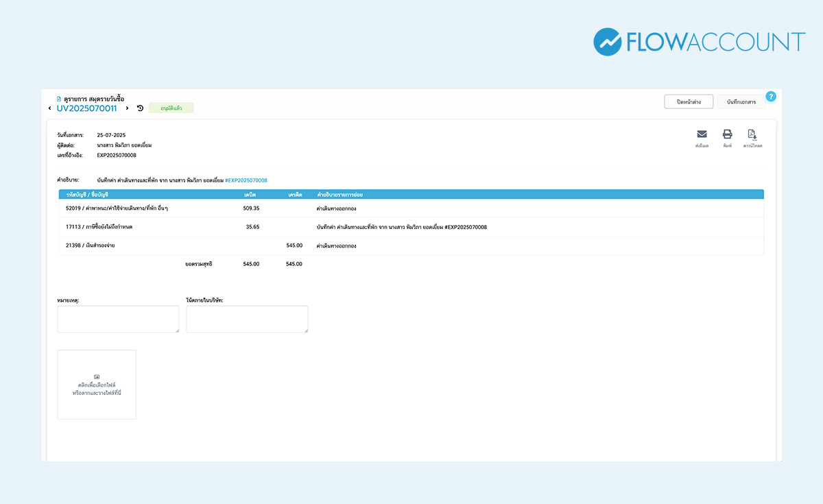The height and width of the screenshot is (504, 823).
Task: Click the green อนุมัติแล้ว status badge
Action: coord(171,108)
